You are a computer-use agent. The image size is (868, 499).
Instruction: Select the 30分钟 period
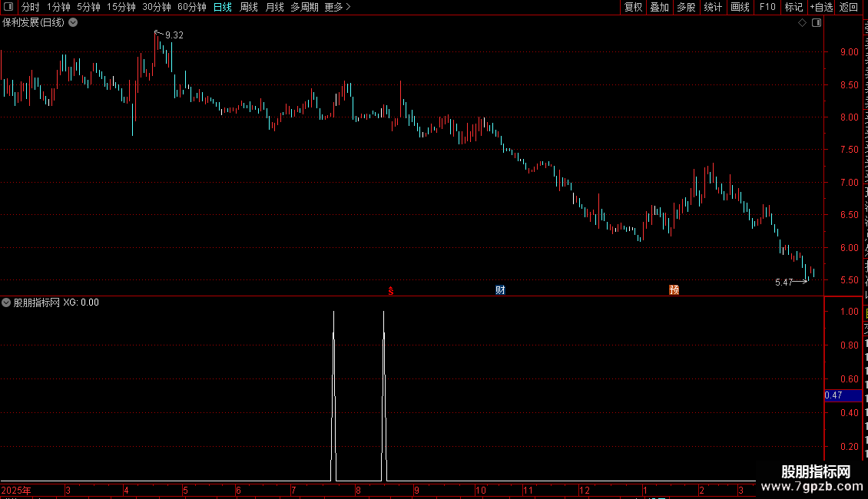pyautogui.click(x=157, y=7)
